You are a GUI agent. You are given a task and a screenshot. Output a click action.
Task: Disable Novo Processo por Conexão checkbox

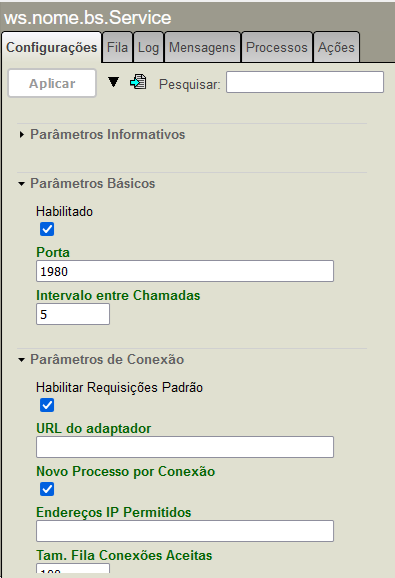tap(47, 489)
